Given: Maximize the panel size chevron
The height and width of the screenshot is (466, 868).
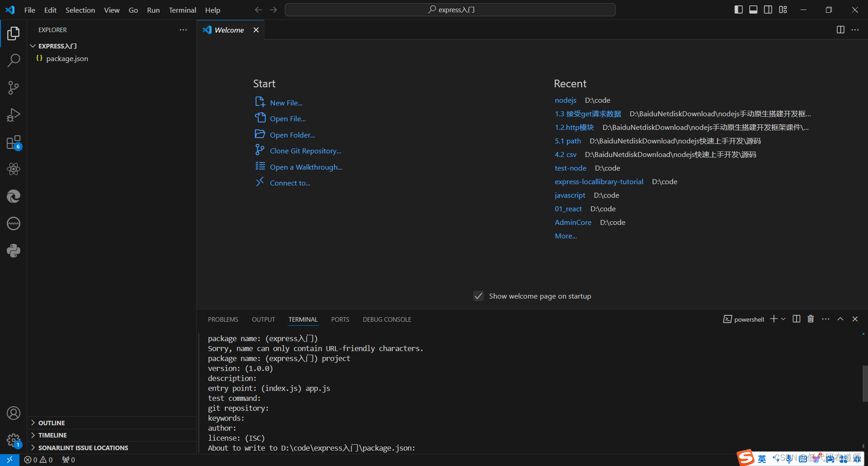Looking at the screenshot, I should click(840, 319).
